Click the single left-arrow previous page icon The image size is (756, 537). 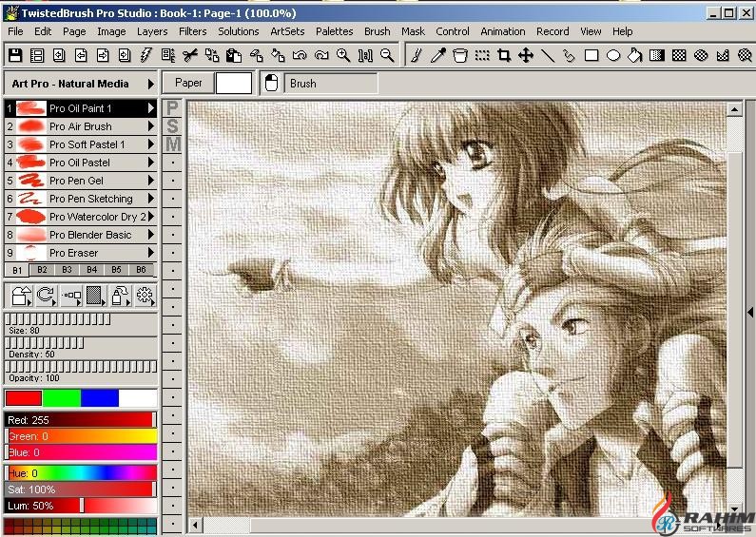[81, 55]
